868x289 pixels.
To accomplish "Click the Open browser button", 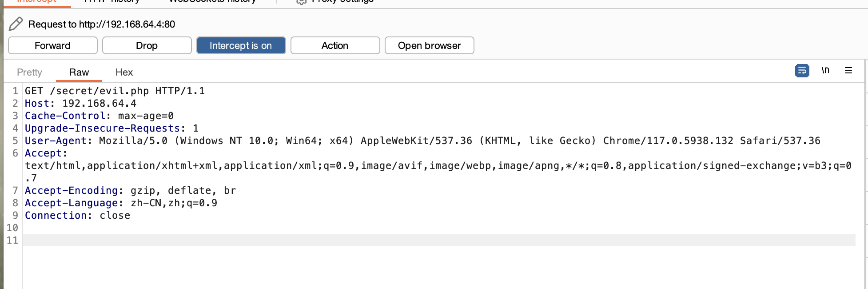I will point(429,45).
